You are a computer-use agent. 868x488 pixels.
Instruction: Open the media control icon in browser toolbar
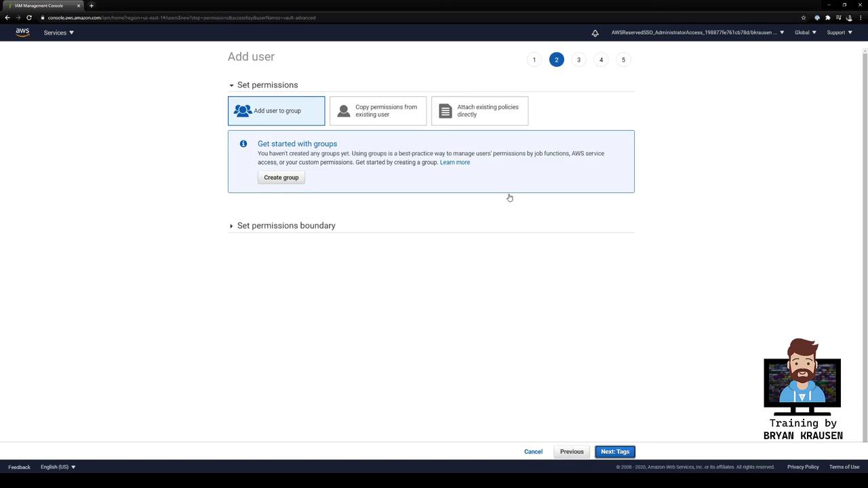pyautogui.click(x=838, y=18)
